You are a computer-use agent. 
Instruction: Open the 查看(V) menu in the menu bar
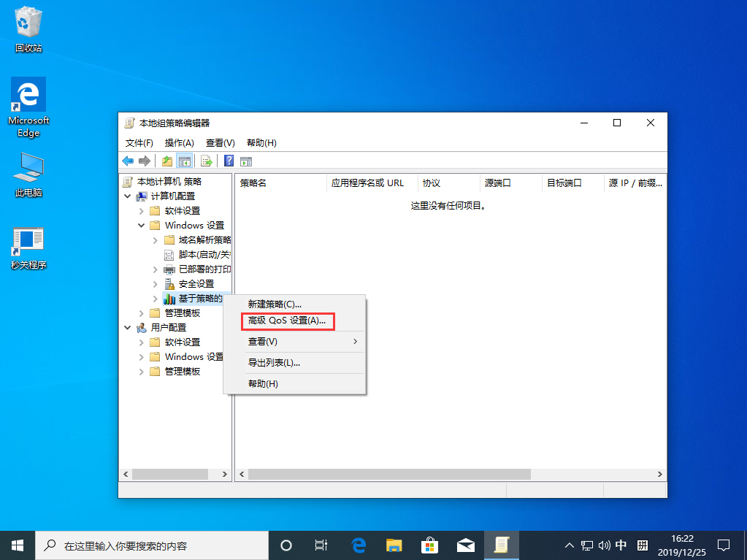click(x=220, y=142)
